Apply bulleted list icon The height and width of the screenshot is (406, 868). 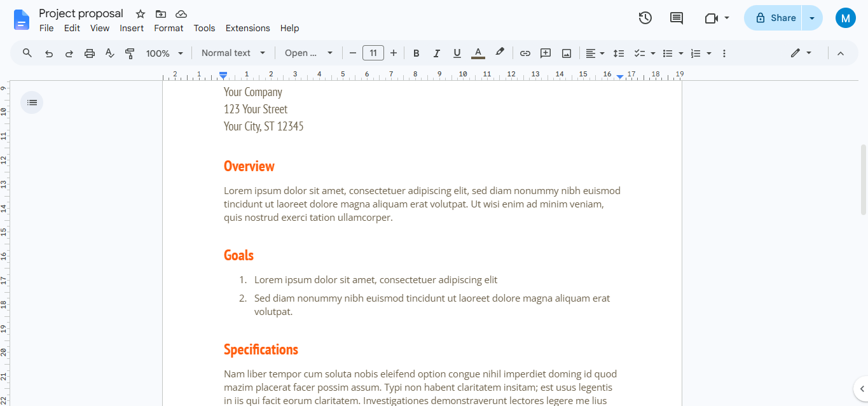pos(668,53)
